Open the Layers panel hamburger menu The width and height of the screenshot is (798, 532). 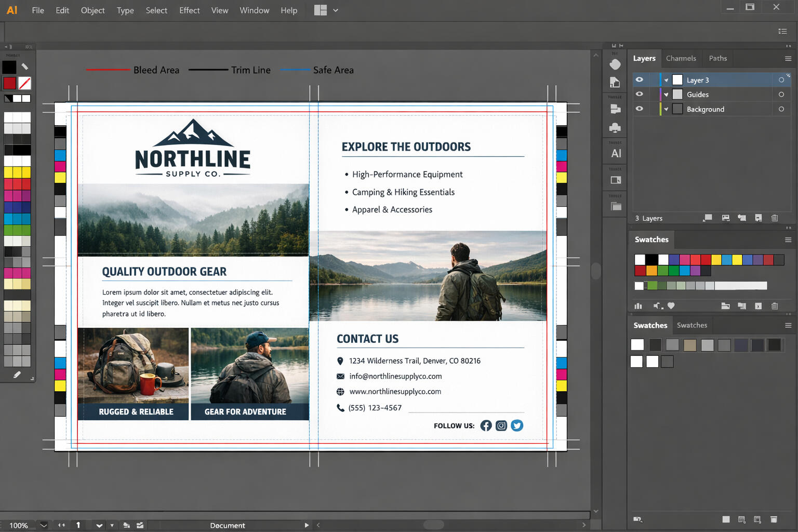pos(788,59)
